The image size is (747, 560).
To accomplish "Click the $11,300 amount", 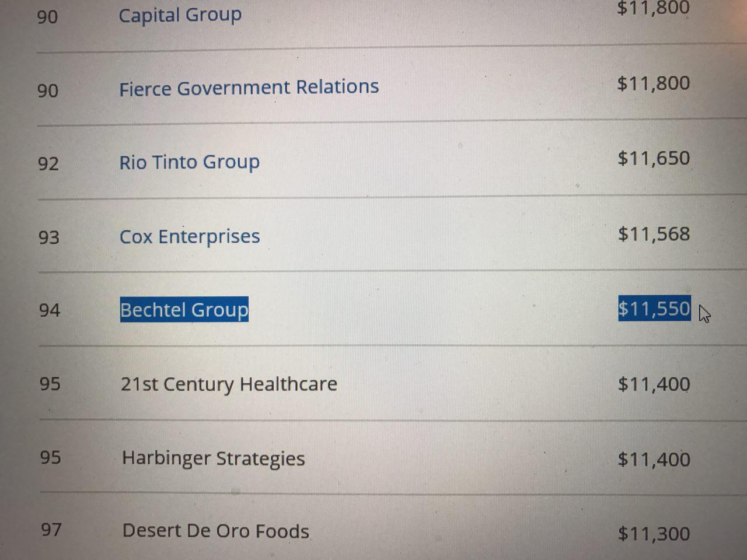I will tap(654, 534).
